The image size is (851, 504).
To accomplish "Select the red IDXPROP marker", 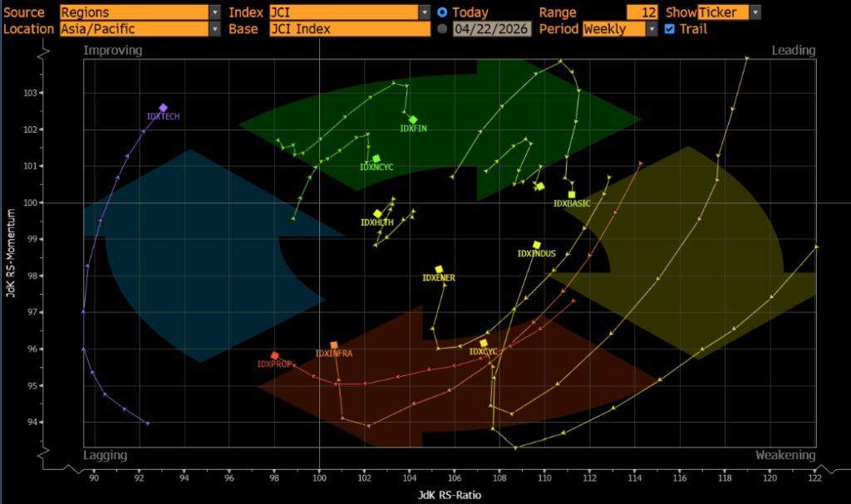I will click(x=274, y=355).
